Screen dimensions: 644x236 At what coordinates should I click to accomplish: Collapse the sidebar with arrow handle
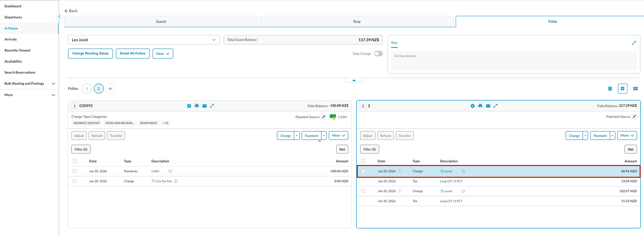59,17
